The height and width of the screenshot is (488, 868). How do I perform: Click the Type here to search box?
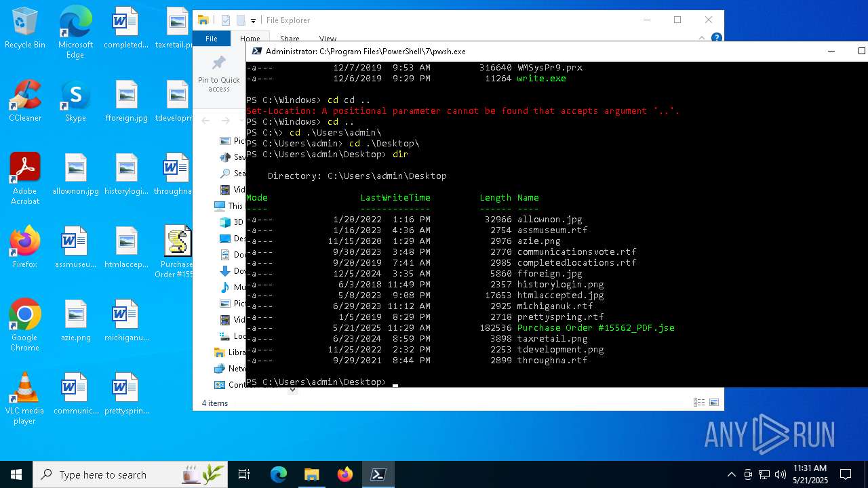pos(130,474)
